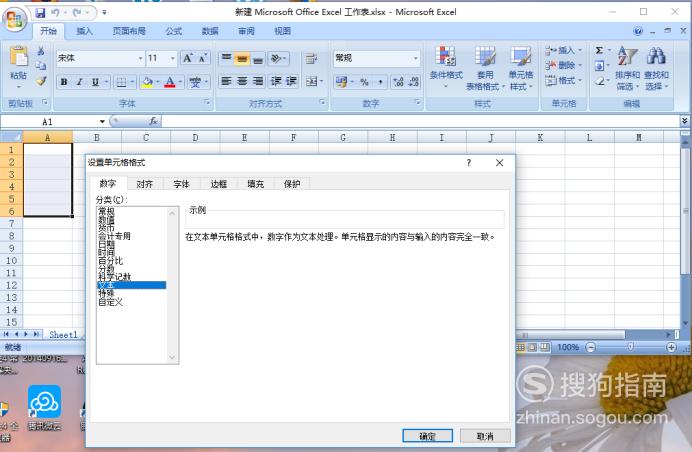Click the Paste clipboard icon
The image size is (692, 452).
(19, 56)
